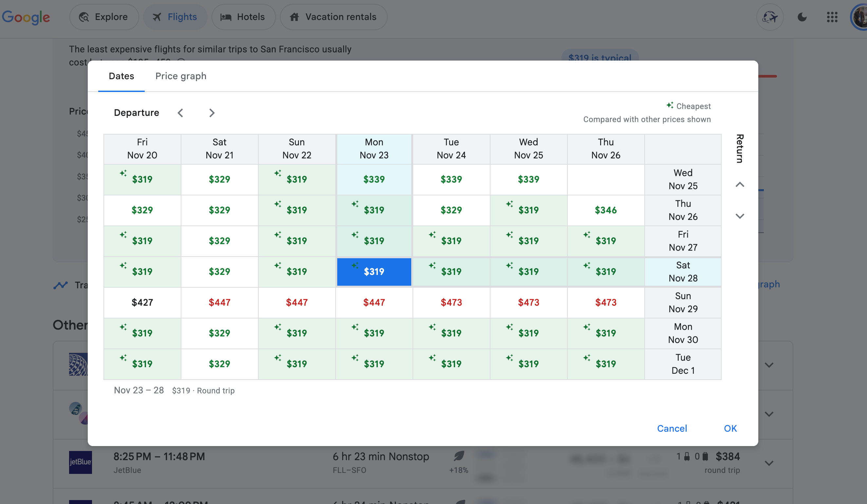The image size is (867, 504).
Task: Click the United airline logo
Action: click(x=79, y=364)
